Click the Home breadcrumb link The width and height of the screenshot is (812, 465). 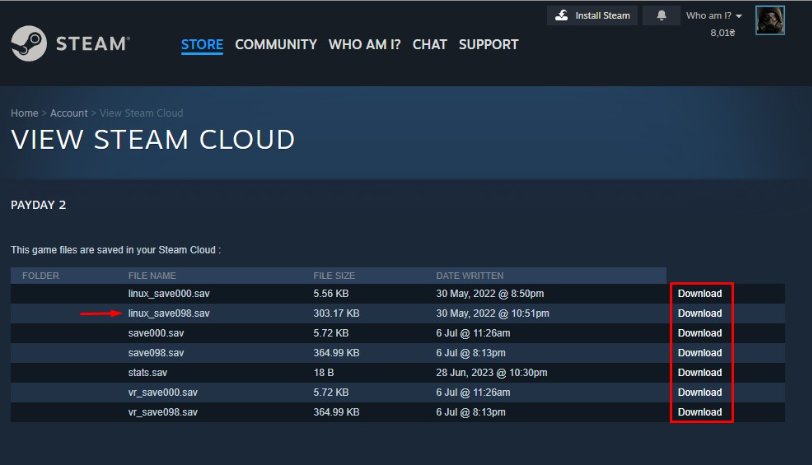click(x=24, y=113)
